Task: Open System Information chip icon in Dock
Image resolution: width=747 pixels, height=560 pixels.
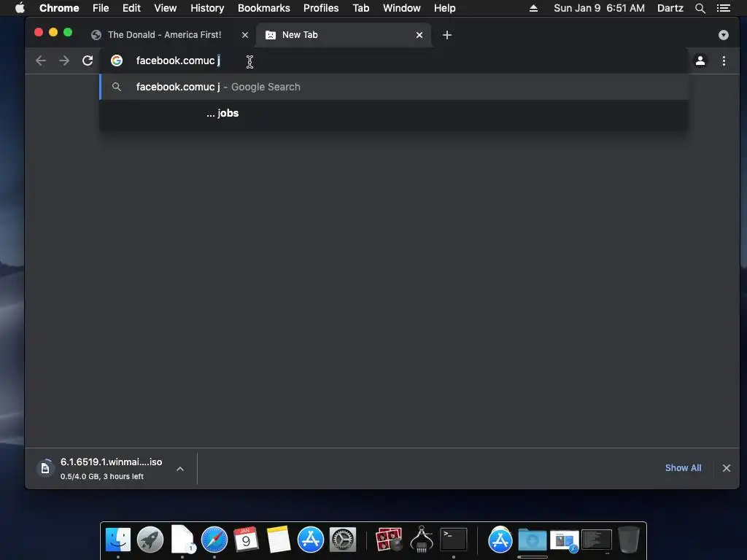Action: (x=422, y=540)
